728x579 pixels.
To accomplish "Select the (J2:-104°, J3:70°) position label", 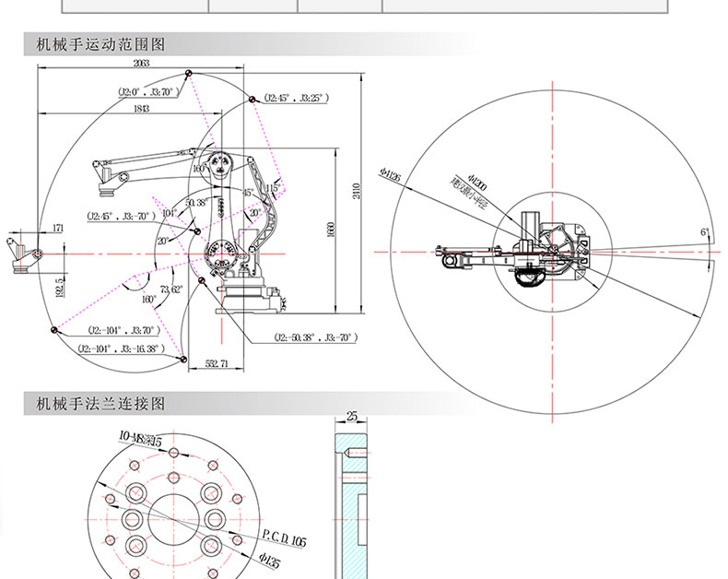I will (x=119, y=329).
